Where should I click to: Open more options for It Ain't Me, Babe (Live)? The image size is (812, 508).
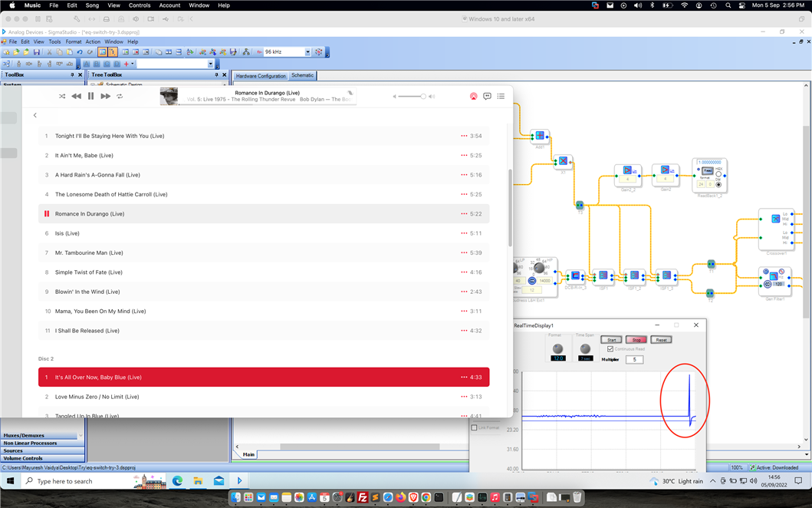coord(464,156)
